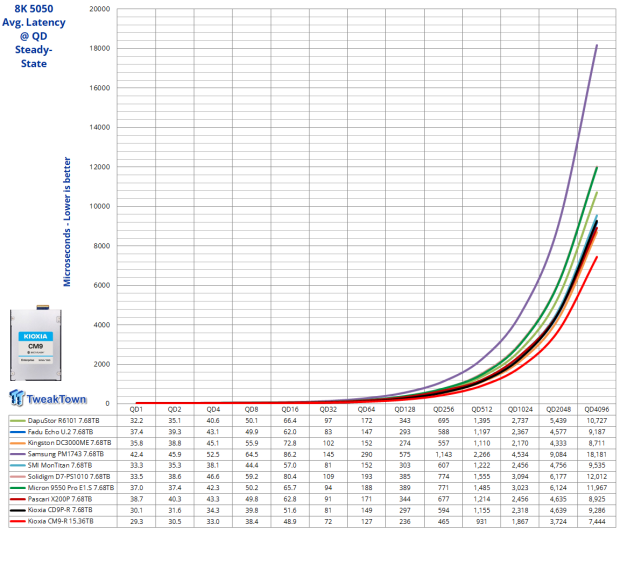Click the QD1 column header
This screenshot has height=568, width=620.
pos(136,409)
